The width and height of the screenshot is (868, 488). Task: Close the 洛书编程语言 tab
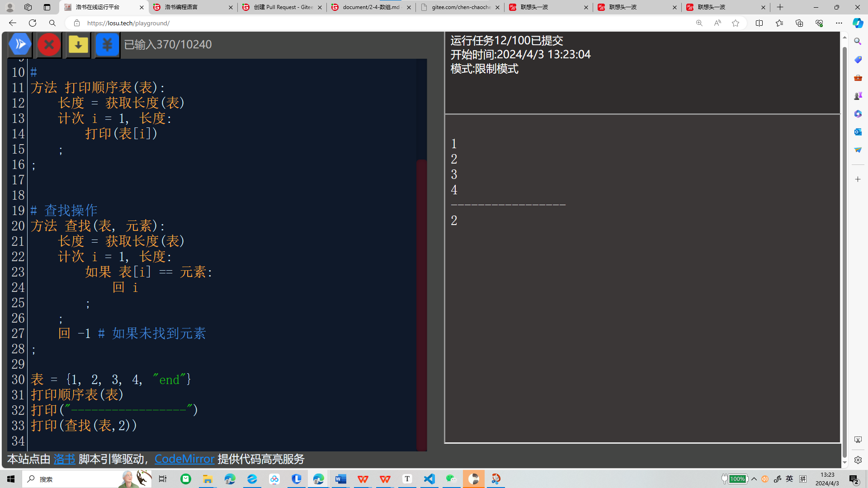[x=231, y=7]
